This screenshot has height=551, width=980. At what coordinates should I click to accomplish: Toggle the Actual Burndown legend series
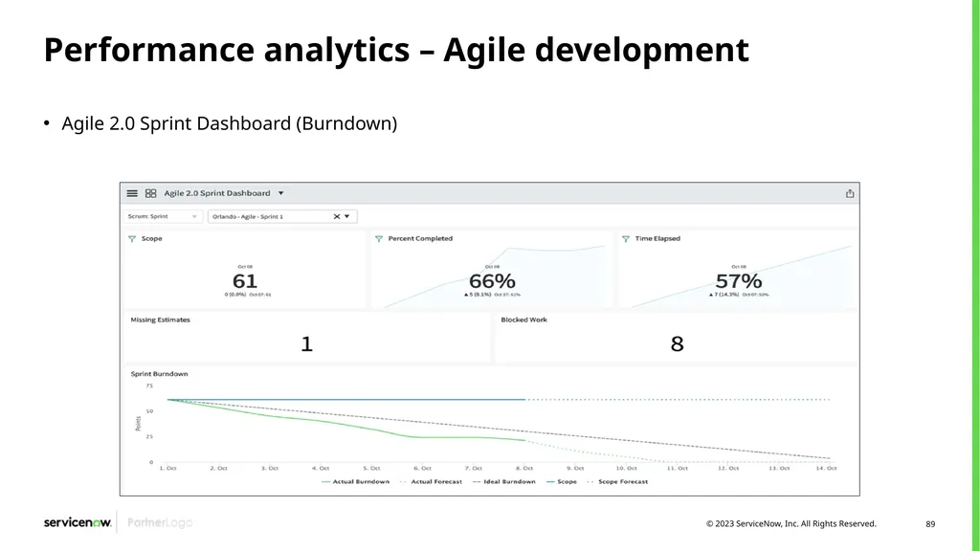pos(356,482)
